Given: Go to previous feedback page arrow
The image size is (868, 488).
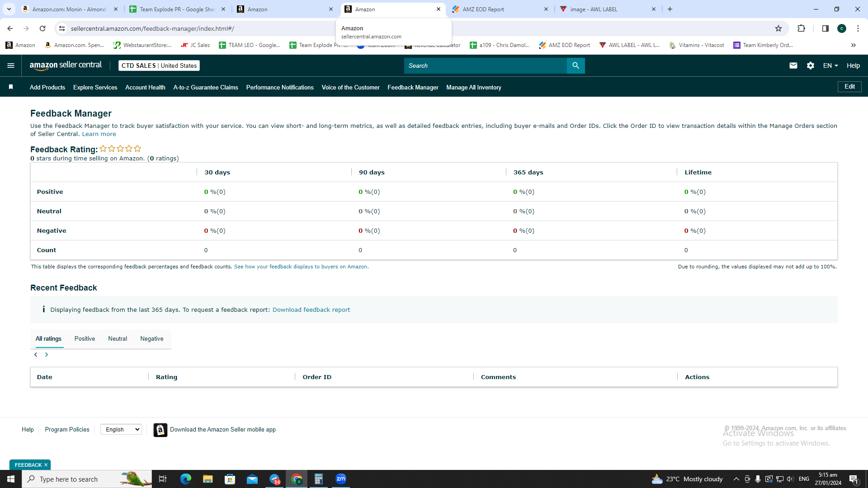Looking at the screenshot, I should tap(36, 355).
